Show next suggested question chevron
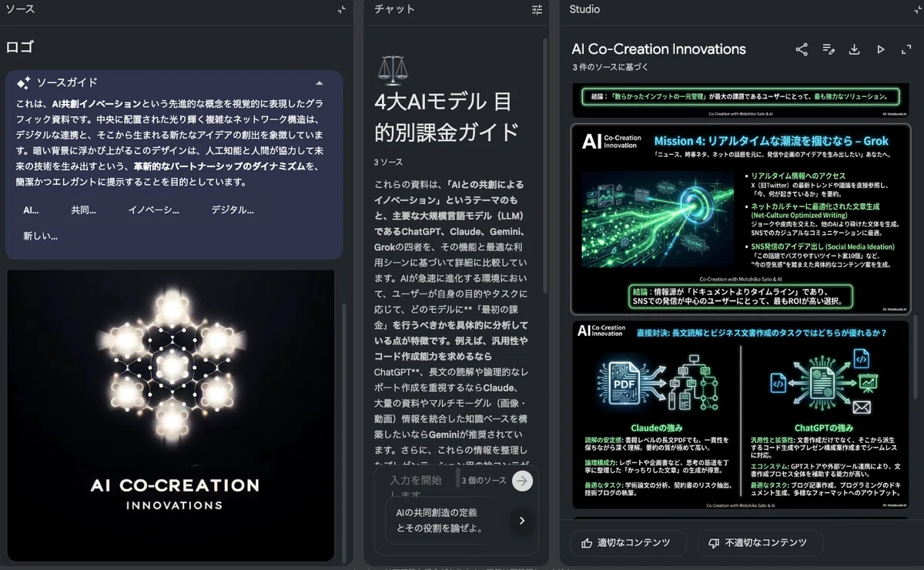The image size is (924, 570). [x=521, y=521]
